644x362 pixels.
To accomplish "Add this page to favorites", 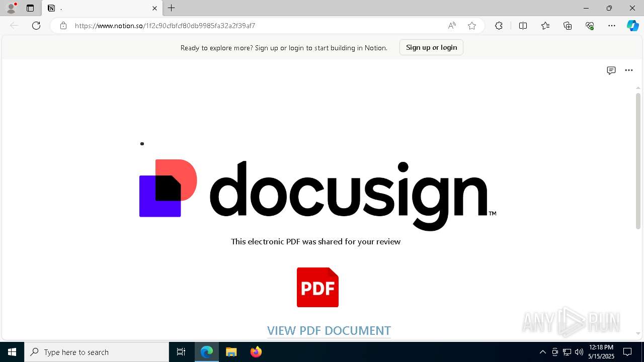I will pyautogui.click(x=472, y=26).
